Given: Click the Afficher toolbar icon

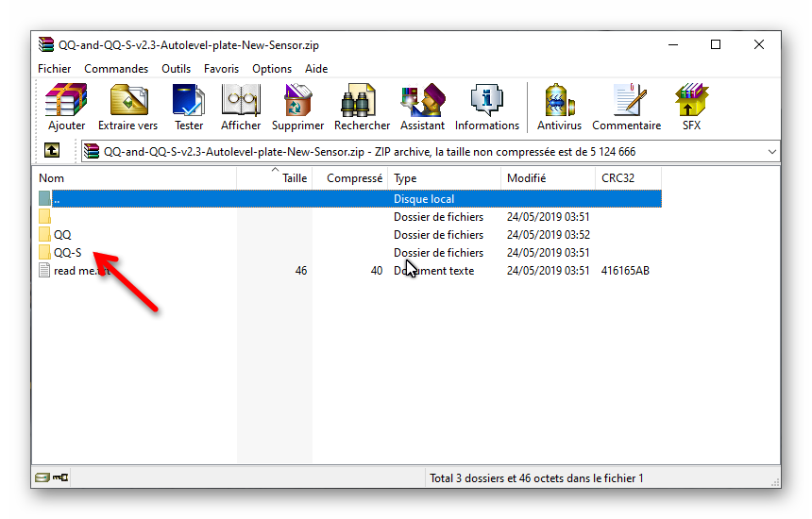Looking at the screenshot, I should (x=241, y=107).
